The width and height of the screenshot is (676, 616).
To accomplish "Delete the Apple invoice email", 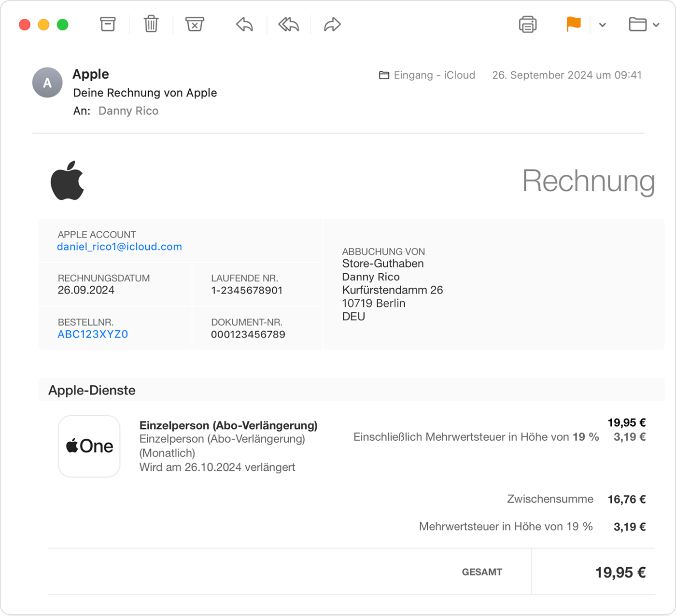I will tap(151, 24).
